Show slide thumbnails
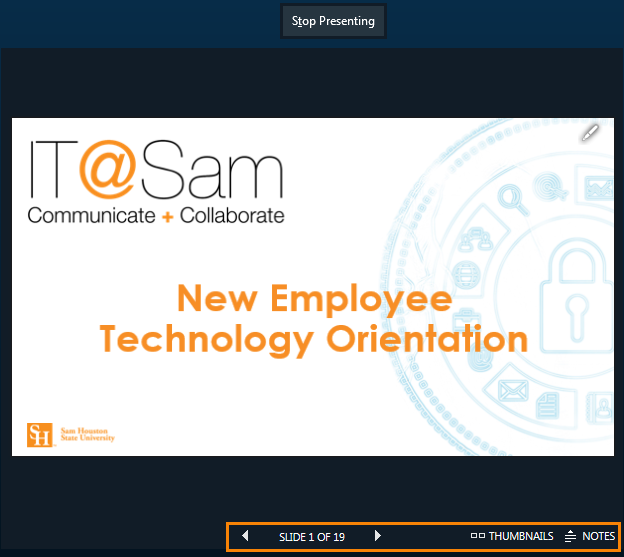 512,536
